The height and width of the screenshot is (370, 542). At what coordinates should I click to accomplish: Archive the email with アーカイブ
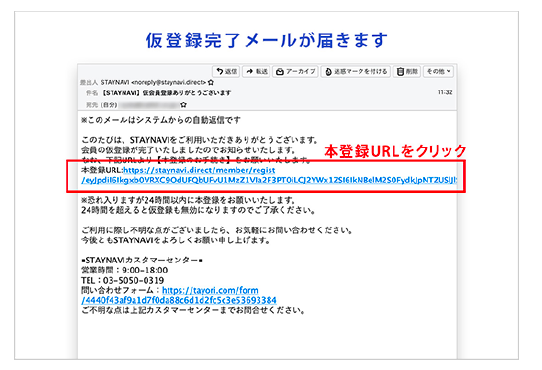tap(296, 72)
